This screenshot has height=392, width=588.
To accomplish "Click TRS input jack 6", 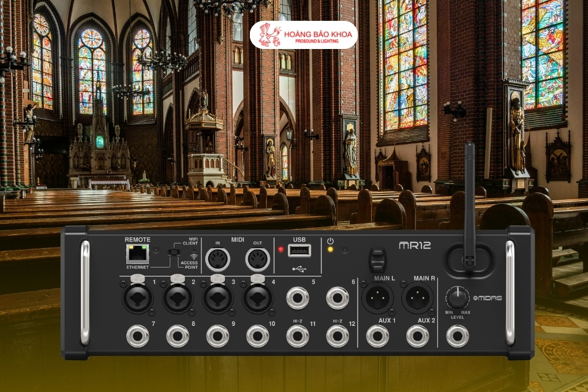I will point(337,299).
